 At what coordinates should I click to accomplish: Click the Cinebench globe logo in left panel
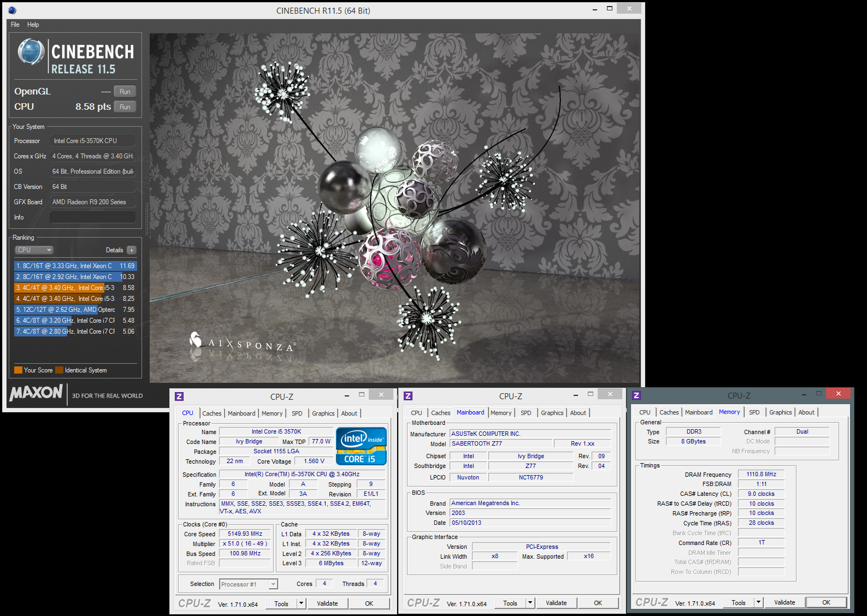click(x=31, y=52)
